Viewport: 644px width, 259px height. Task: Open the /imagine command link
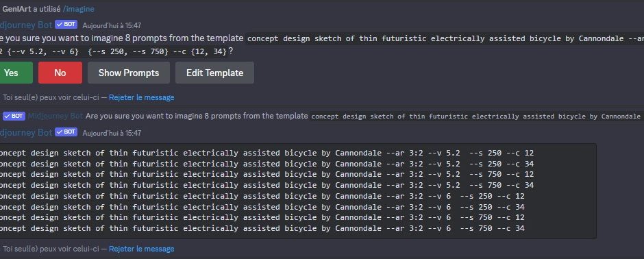pyautogui.click(x=79, y=9)
